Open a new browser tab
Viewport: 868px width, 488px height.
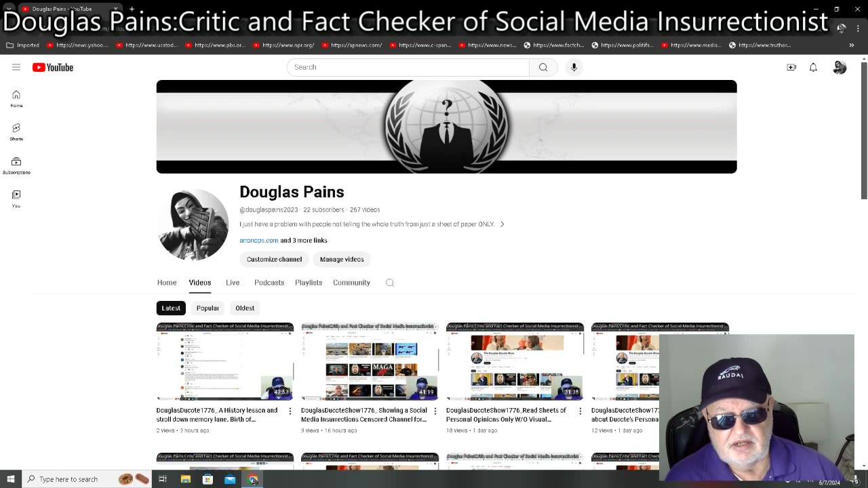(132, 9)
